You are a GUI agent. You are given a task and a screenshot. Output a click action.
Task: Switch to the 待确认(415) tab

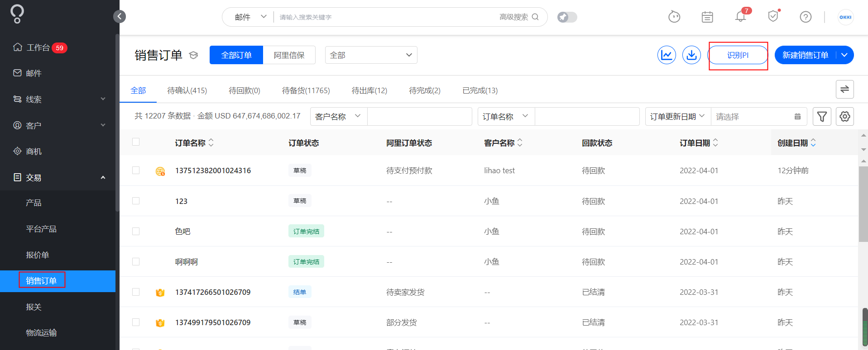187,90
